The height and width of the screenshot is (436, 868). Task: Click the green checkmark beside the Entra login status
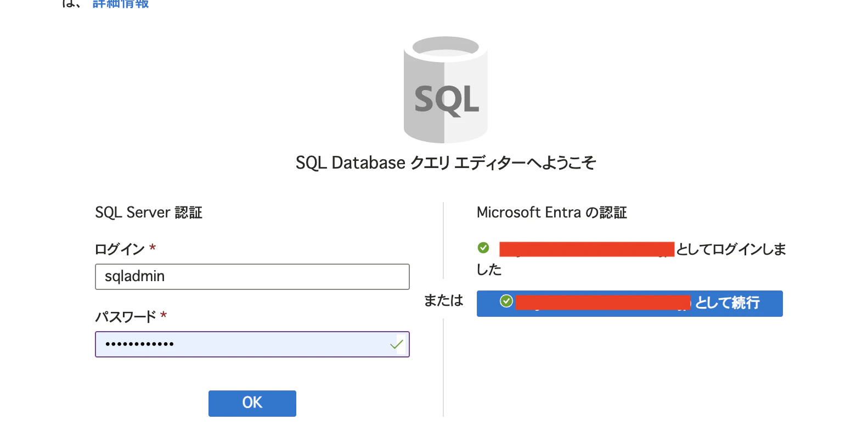tap(483, 248)
